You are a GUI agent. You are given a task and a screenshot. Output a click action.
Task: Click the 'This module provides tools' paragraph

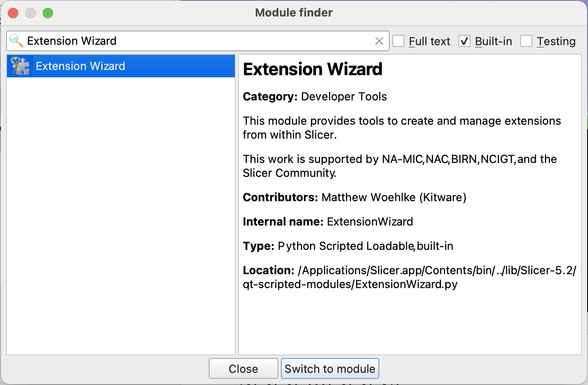tap(402, 128)
